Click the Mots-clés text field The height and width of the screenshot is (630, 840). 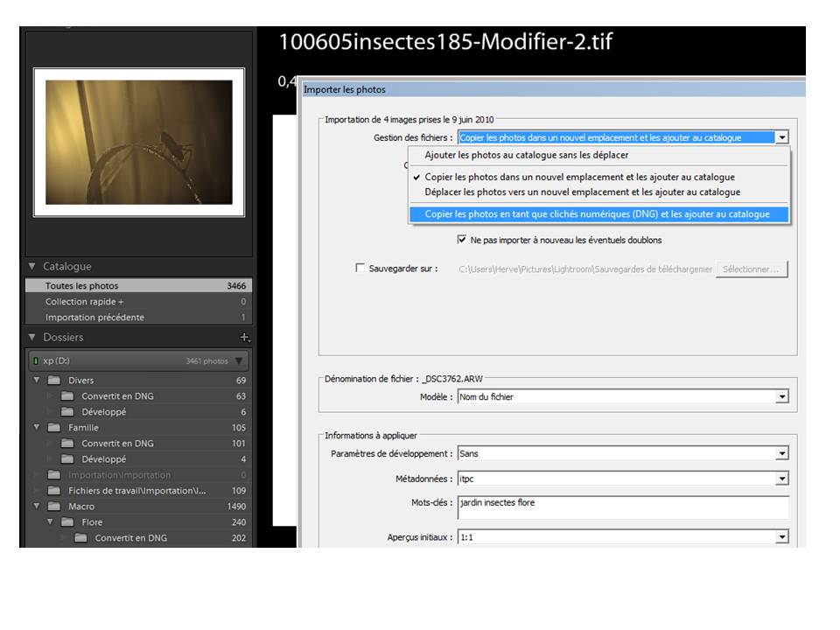pos(622,507)
